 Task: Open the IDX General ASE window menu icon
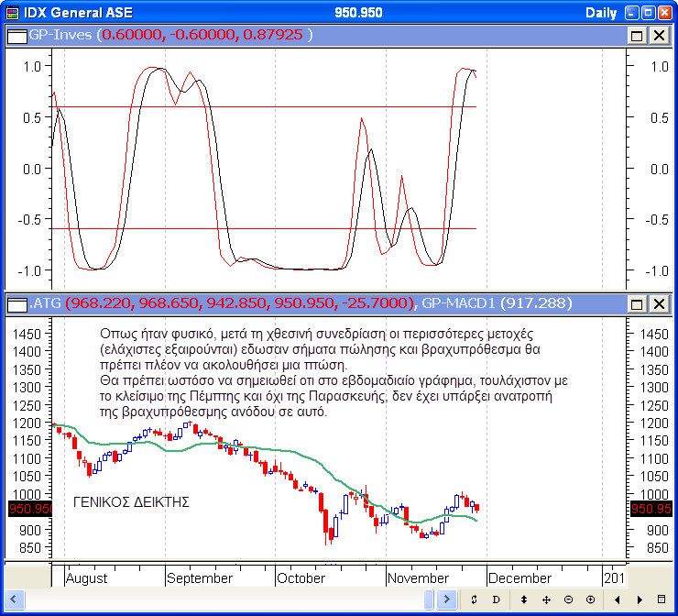10,12
